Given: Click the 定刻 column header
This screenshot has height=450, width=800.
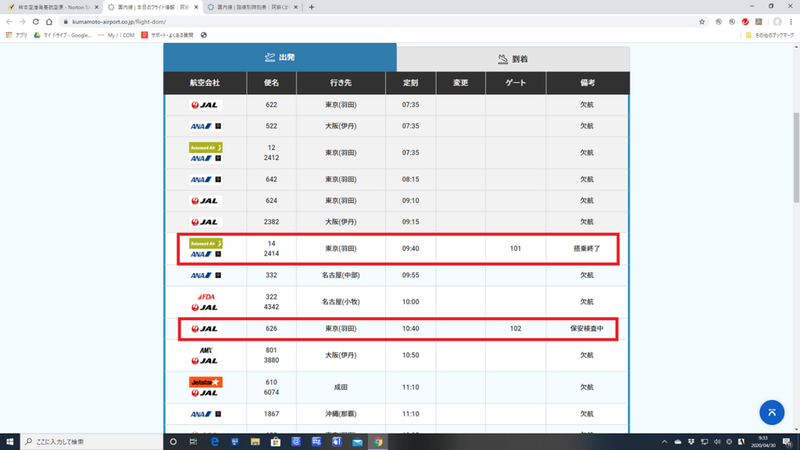Looking at the screenshot, I should [x=411, y=83].
